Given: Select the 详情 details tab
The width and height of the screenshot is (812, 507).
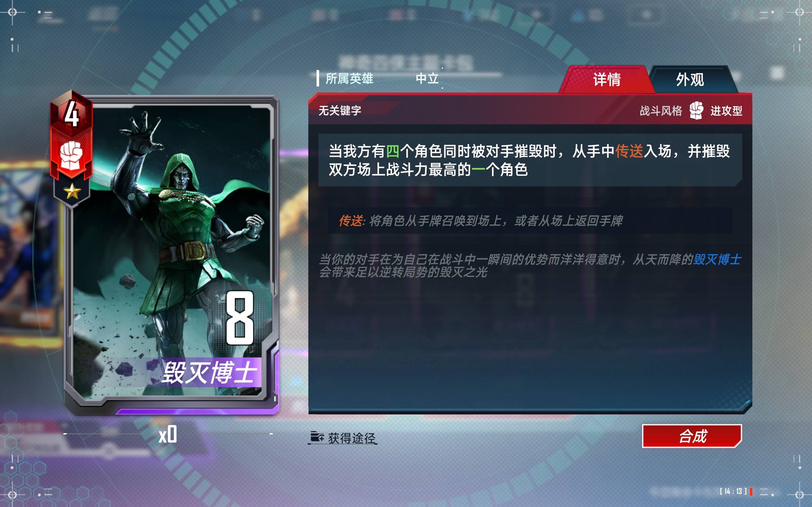Looking at the screenshot, I should (x=607, y=80).
